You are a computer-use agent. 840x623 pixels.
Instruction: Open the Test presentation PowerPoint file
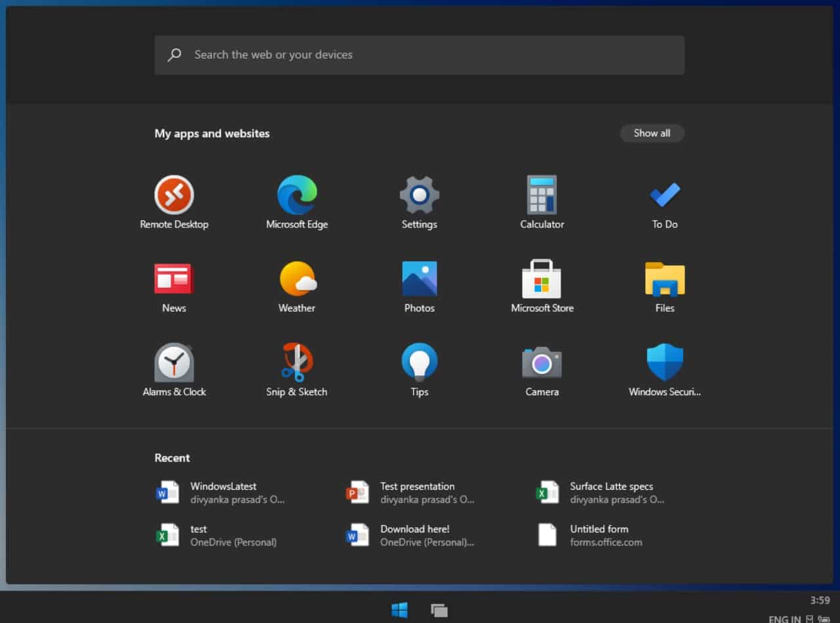(x=410, y=493)
